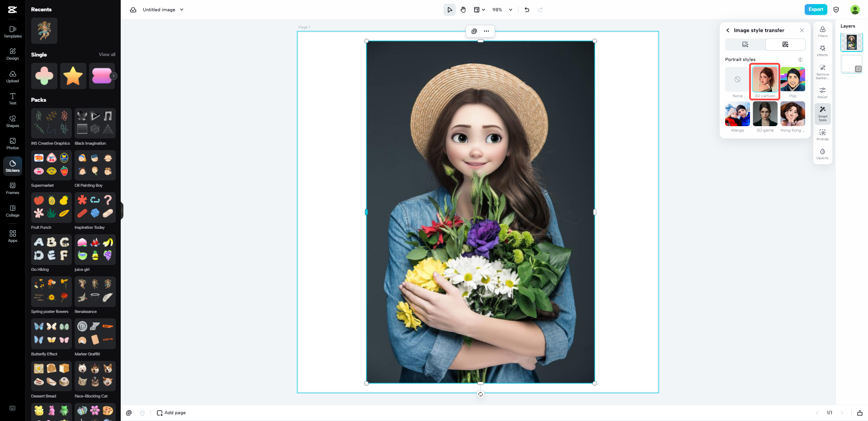The height and width of the screenshot is (421, 868).
Task: Activate the hand pan tool
Action: tap(463, 9)
